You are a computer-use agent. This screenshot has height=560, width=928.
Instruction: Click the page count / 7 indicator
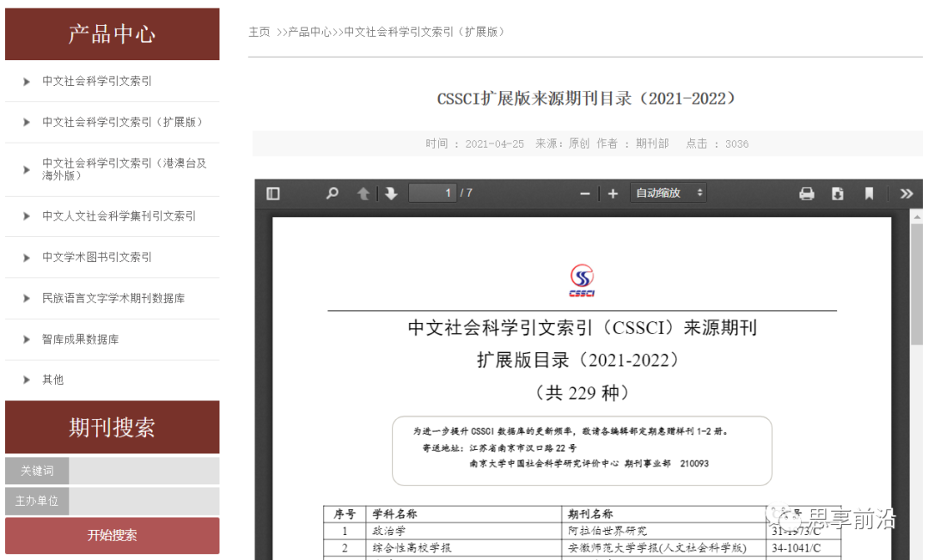[x=467, y=192]
